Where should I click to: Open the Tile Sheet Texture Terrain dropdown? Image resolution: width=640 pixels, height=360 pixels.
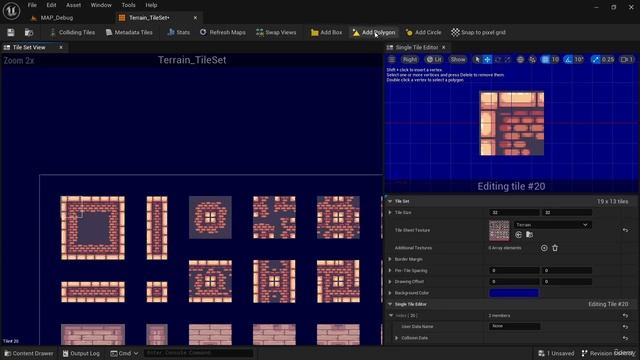pos(552,225)
